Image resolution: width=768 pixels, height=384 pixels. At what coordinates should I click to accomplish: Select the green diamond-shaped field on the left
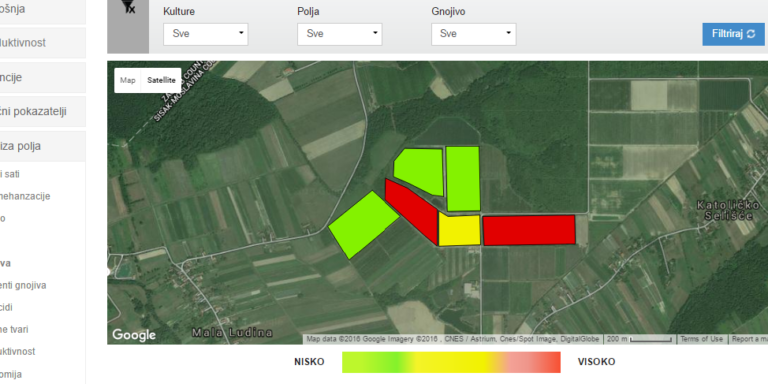point(363,225)
